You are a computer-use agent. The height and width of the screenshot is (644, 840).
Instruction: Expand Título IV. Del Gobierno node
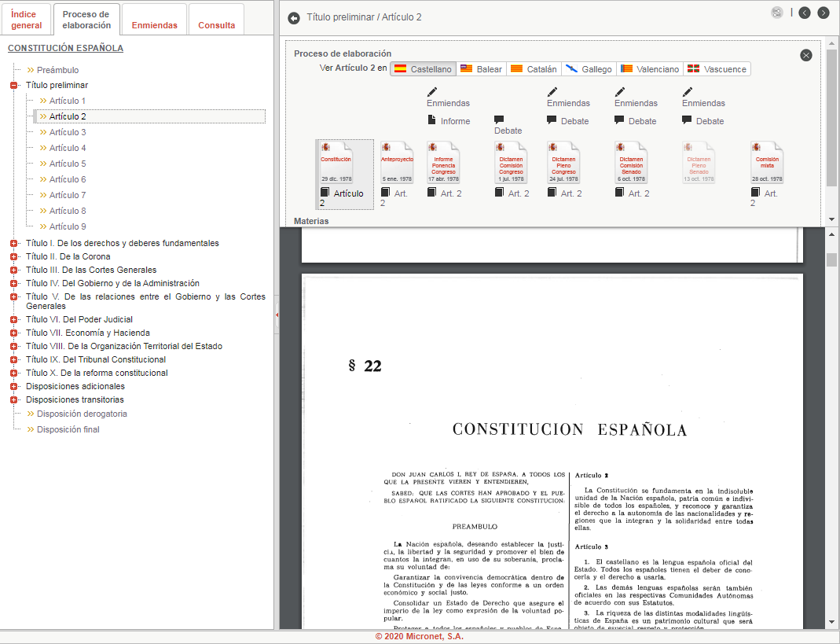(14, 284)
